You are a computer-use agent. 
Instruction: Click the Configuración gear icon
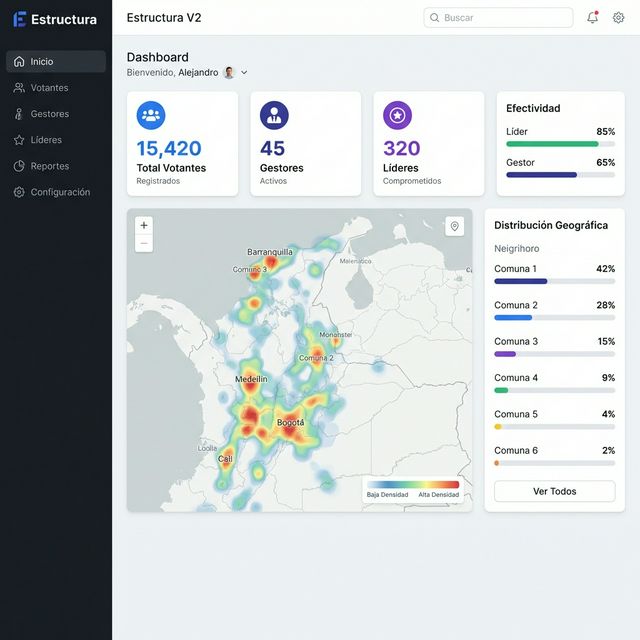pyautogui.click(x=19, y=192)
